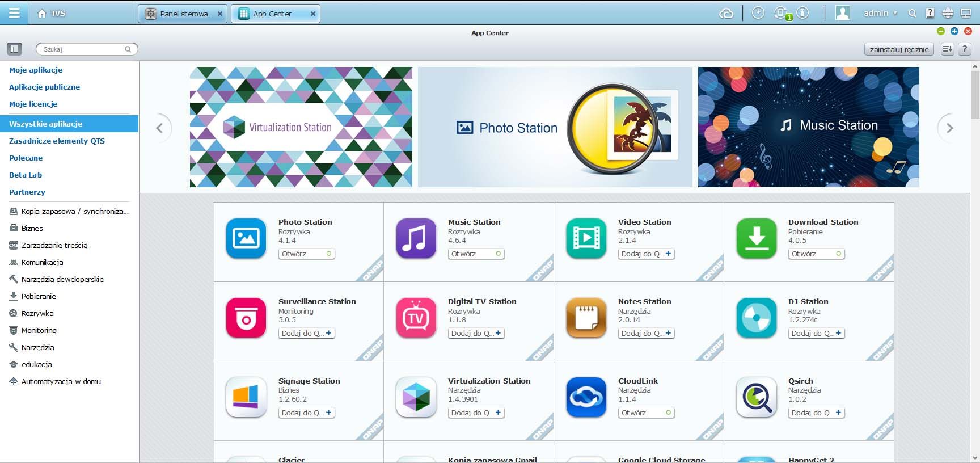Open Moje licencje section
Screen dimensions: 980x463
33,104
